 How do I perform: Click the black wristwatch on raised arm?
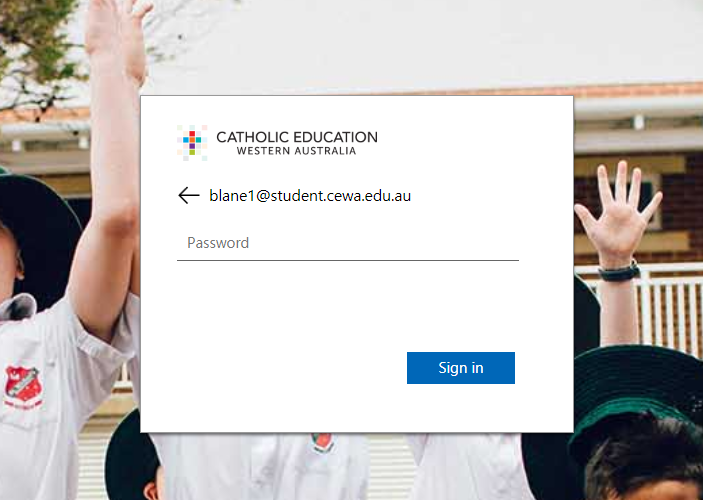pyautogui.click(x=619, y=272)
